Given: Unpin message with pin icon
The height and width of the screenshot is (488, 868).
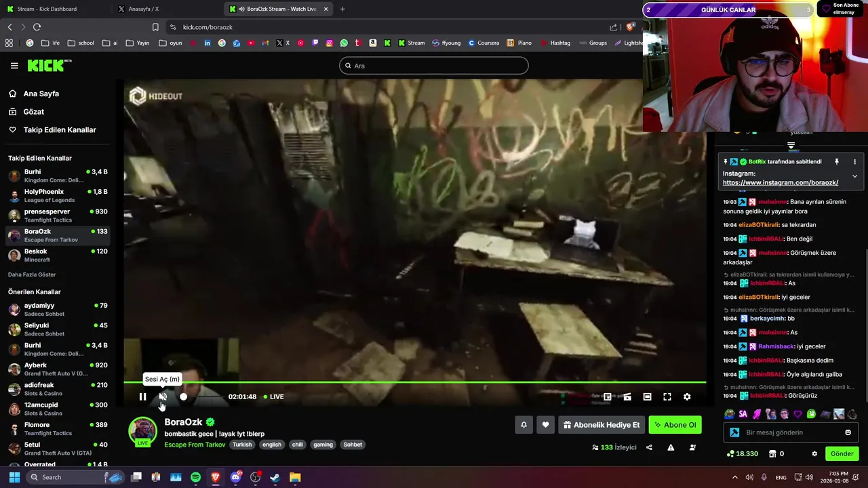Looking at the screenshot, I should 836,162.
